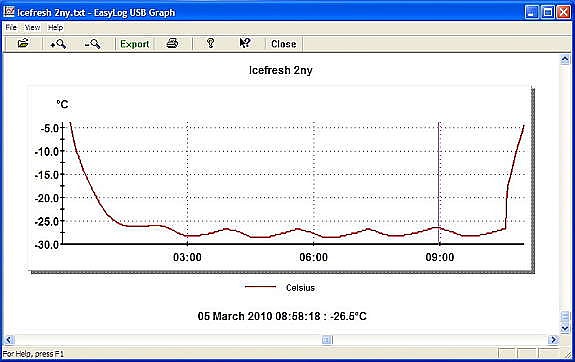Screen dimensions: 575x362
Task: Open the File menu
Action: coord(11,28)
